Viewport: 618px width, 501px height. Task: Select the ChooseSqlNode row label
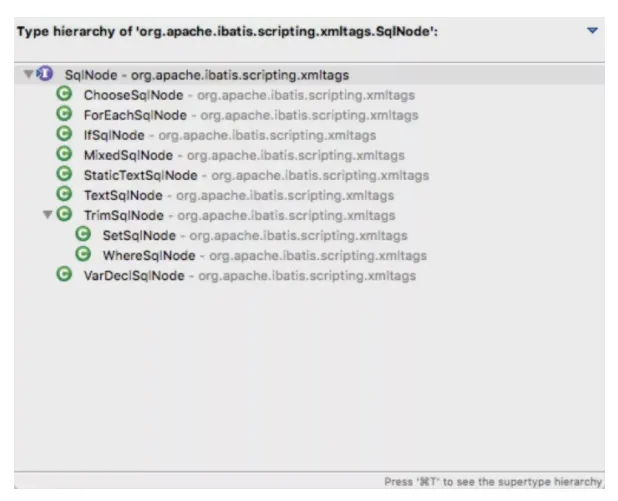[x=134, y=95]
